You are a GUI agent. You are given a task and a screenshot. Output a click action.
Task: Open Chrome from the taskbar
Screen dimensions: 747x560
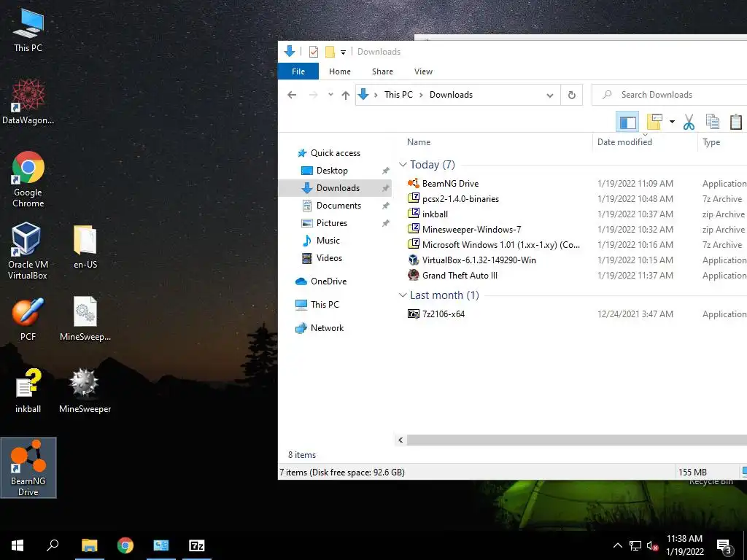(x=125, y=545)
